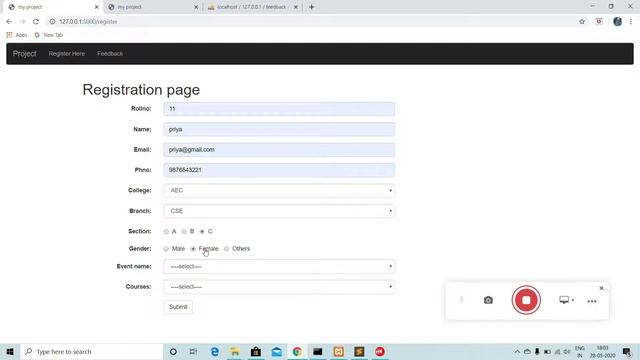Open Task View on taskbar
640x360 pixels.
pyautogui.click(x=193, y=351)
